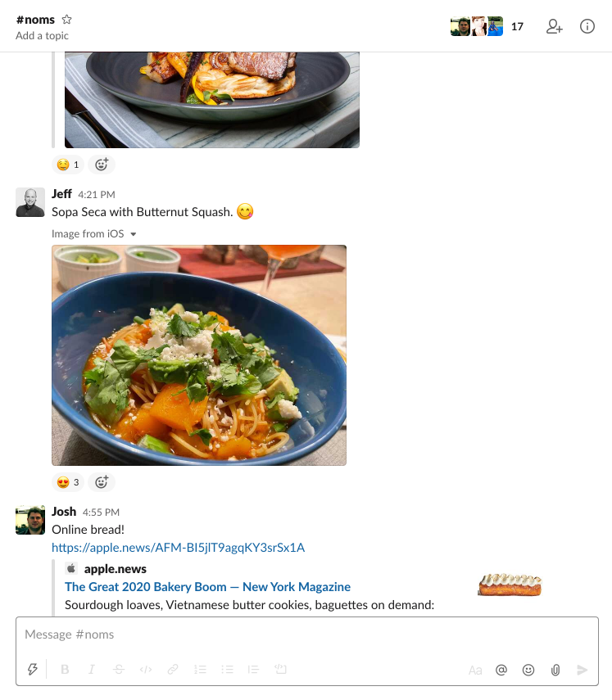Screen dimensions: 612x700
Task: Open apple.news article URL link
Action: (178, 548)
